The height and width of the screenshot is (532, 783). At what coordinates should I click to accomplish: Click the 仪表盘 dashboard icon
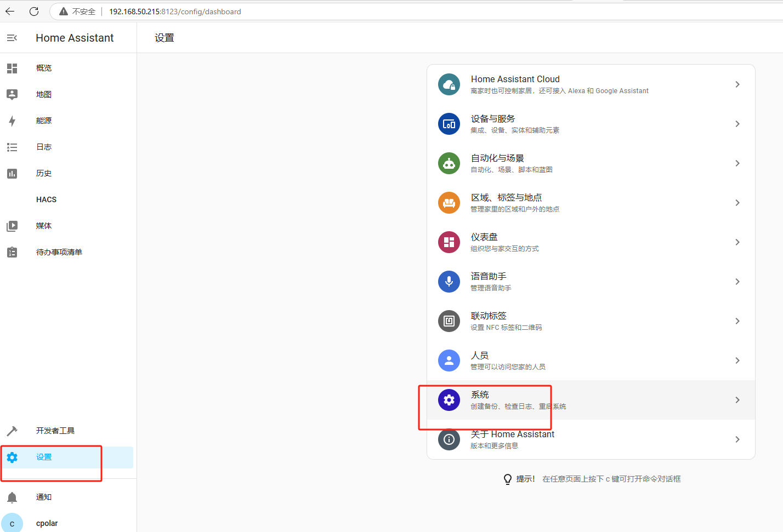tap(449, 242)
